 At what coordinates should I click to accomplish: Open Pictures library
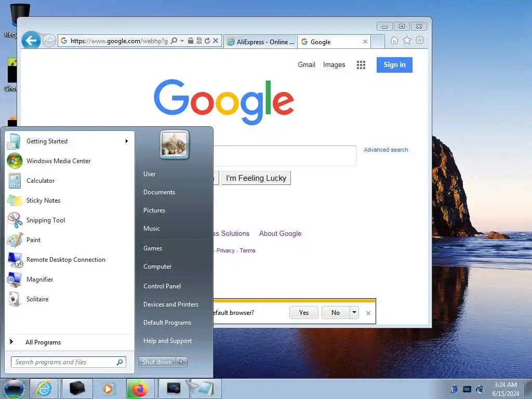click(x=154, y=210)
